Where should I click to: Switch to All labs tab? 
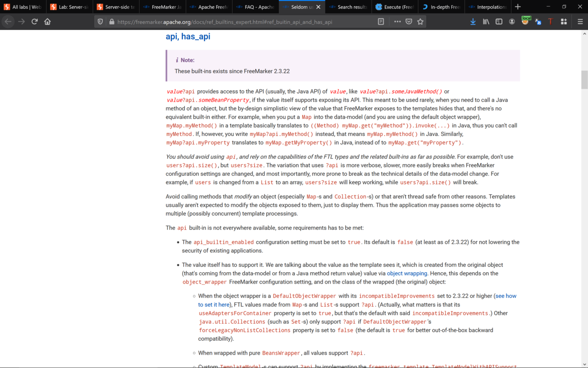click(23, 7)
